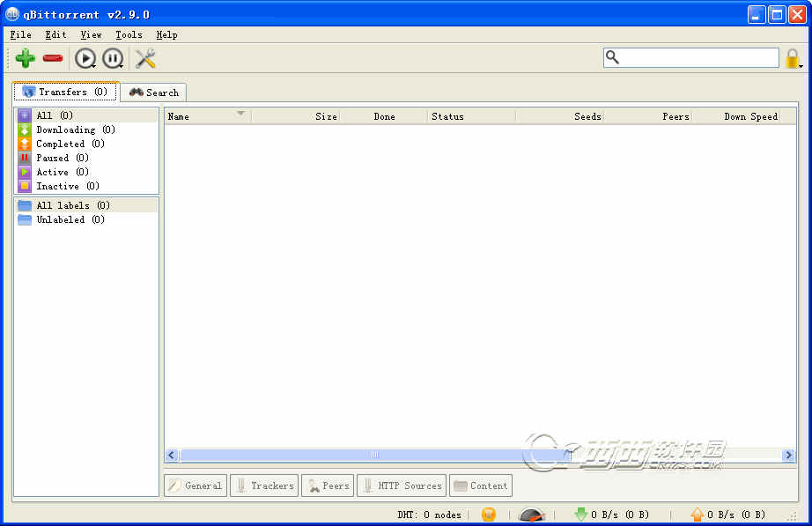Screen dimensions: 812x526
Task: Click the Pause toolbar icon
Action: [113, 58]
